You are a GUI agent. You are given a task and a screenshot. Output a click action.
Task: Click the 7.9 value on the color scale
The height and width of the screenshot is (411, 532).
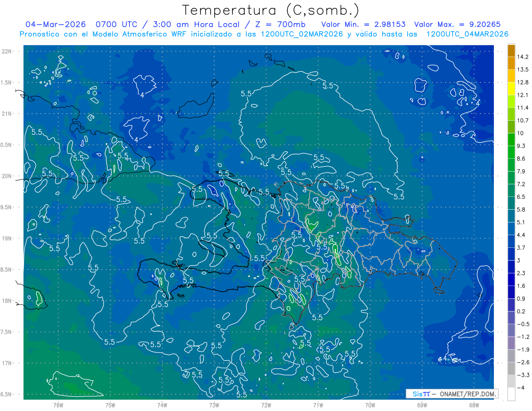coord(521,171)
